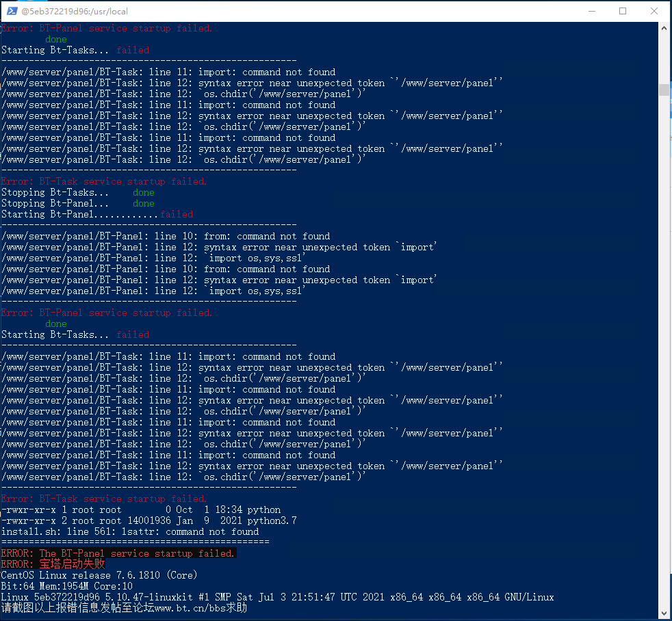672x621 pixels.
Task: Click the kernel version '5.10.47-linuxkit'
Action: tap(149, 598)
